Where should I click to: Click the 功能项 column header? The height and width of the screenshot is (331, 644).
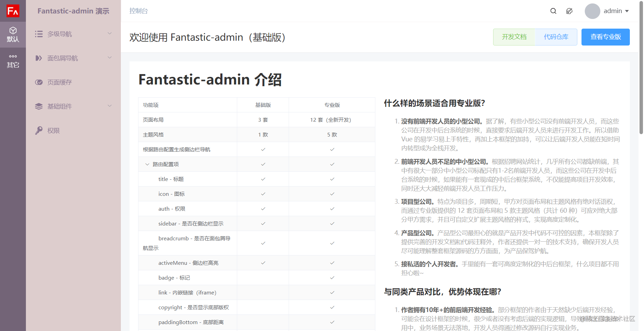[188, 105]
